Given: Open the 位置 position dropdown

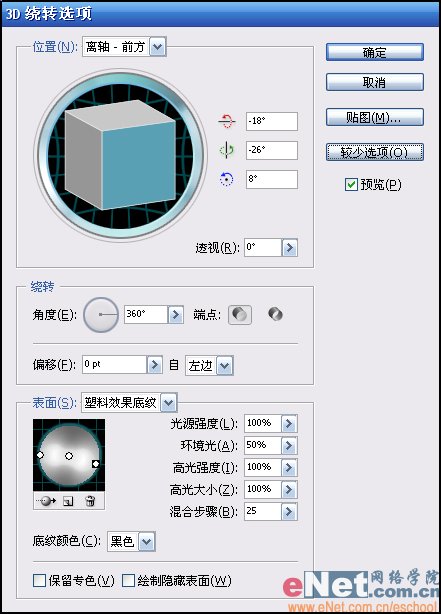Looking at the screenshot, I should (157, 47).
